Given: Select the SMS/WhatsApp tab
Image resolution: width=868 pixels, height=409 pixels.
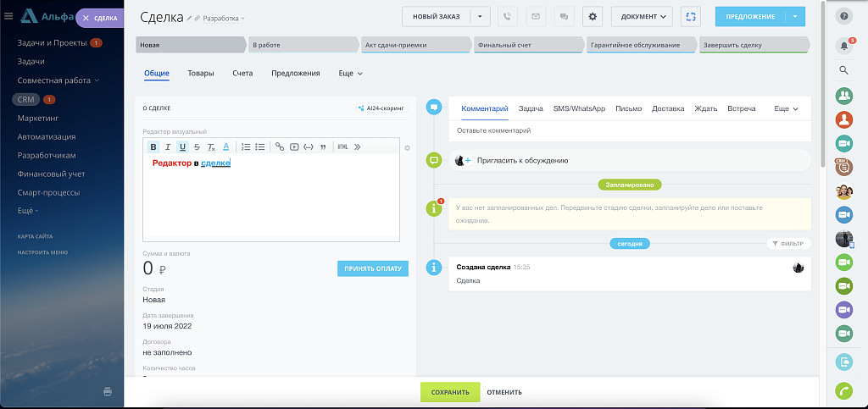Looking at the screenshot, I should tap(579, 108).
